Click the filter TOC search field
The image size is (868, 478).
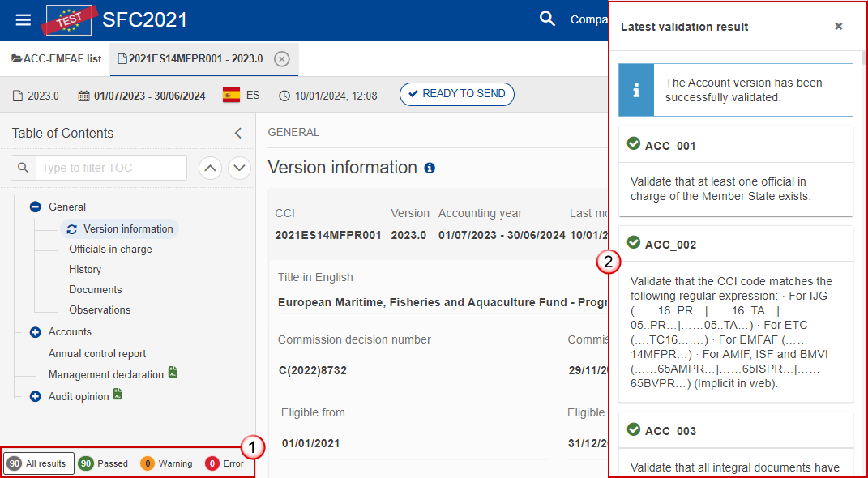(x=111, y=168)
